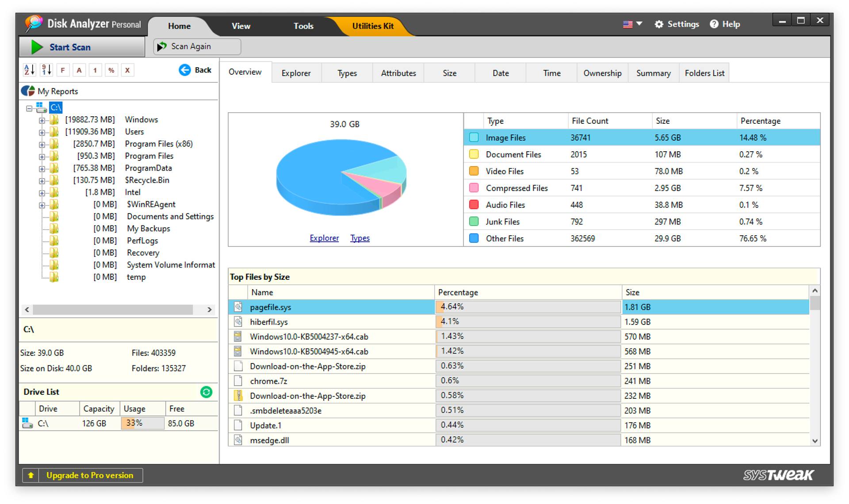Click the % percentage view icon
The image size is (849, 504).
[111, 70]
